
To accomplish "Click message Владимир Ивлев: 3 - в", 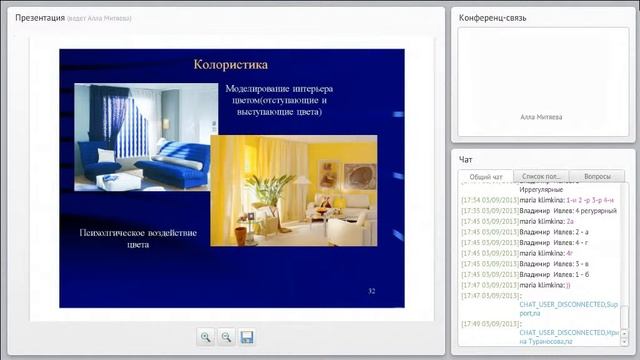I will (525, 264).
